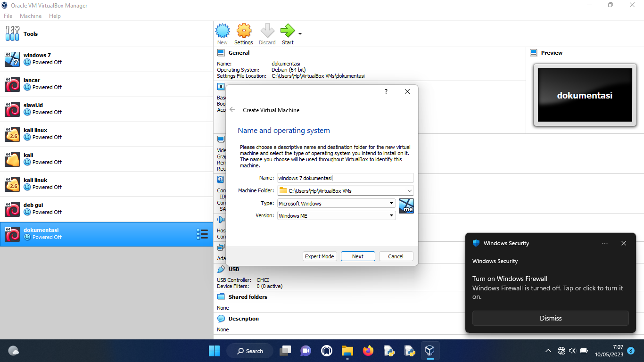Click the Preview panel icon
Image resolution: width=644 pixels, height=362 pixels.
coord(534,53)
